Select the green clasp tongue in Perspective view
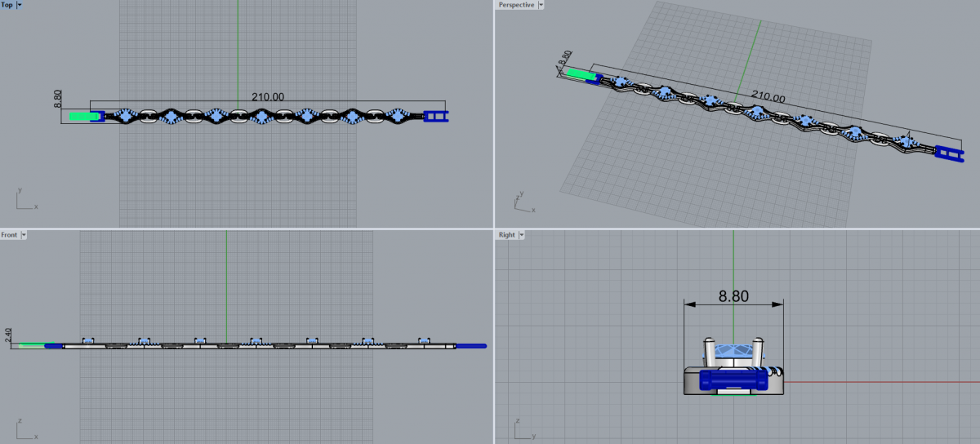This screenshot has width=980, height=444. [x=581, y=74]
